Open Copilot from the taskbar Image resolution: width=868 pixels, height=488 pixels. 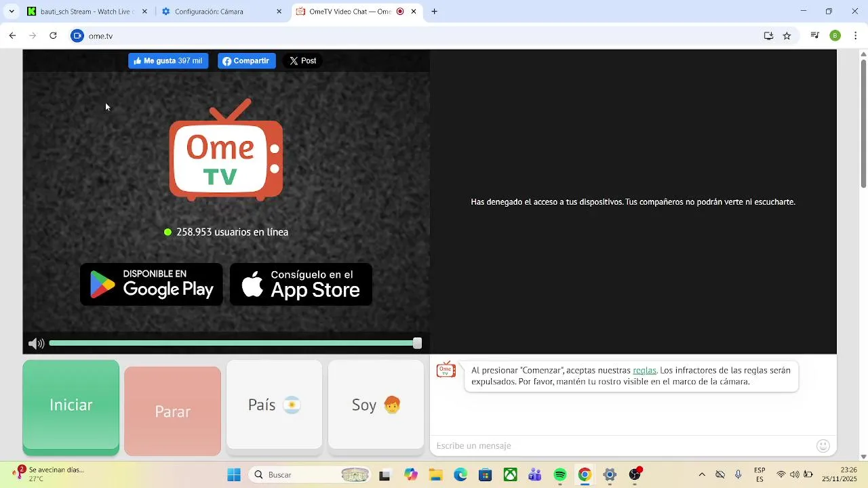click(x=411, y=475)
